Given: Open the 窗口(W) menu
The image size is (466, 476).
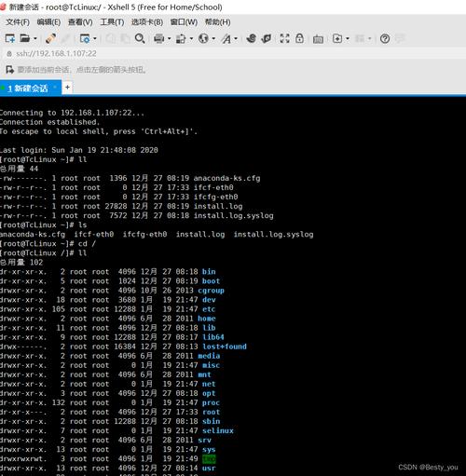Looking at the screenshot, I should [184, 22].
